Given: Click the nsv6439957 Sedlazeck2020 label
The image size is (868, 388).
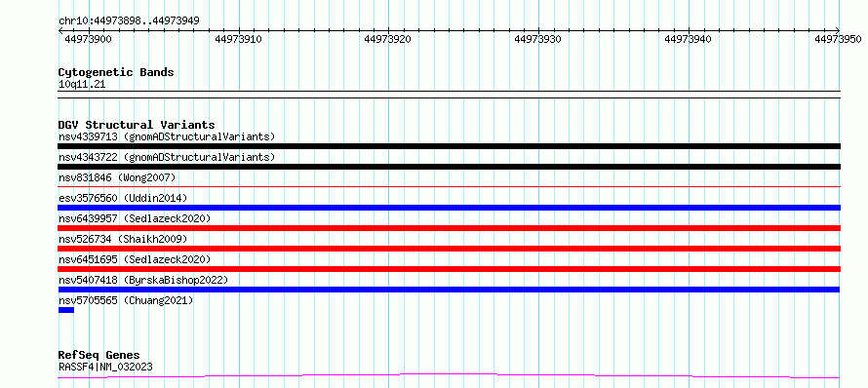Looking at the screenshot, I should pos(135,218).
